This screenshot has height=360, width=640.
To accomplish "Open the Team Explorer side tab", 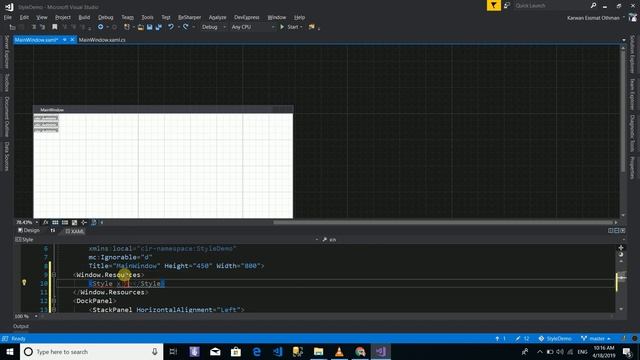I will pos(632,94).
